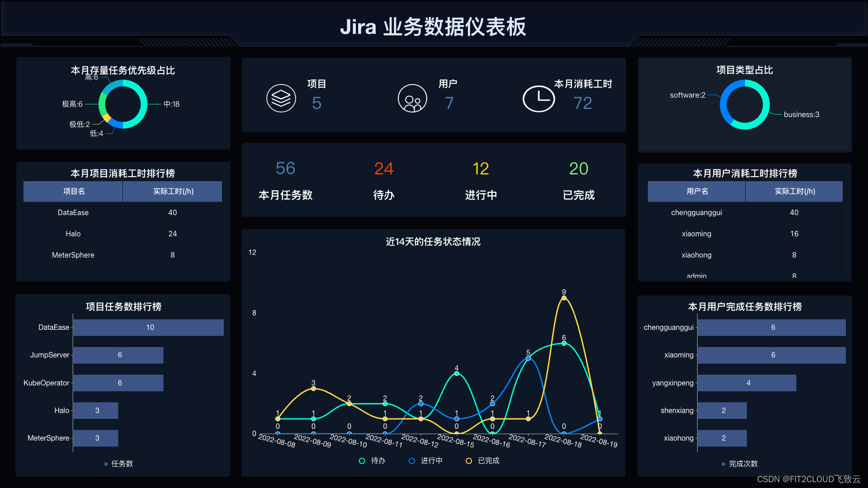Image resolution: width=868 pixels, height=488 pixels.
Task: Toggle the 待办 series in the legend
Action: click(x=362, y=460)
